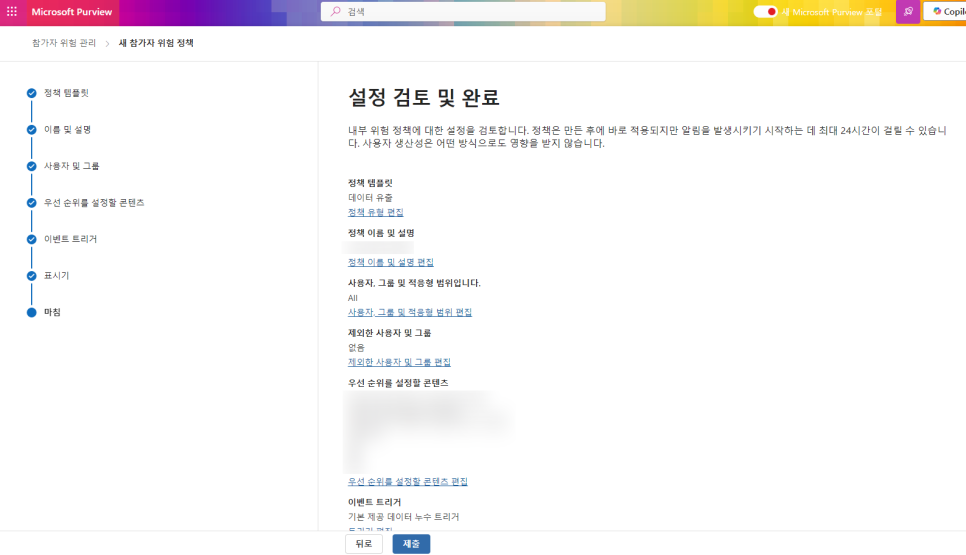This screenshot has width=966, height=555.
Task: Click 기본 제공 데이터 누수 트리거 text
Action: click(404, 517)
